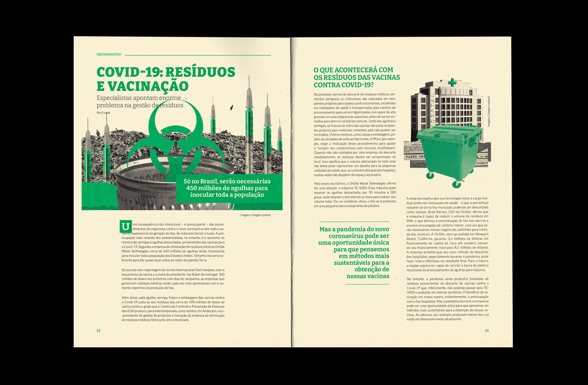The height and width of the screenshot is (385, 588).
Task: Click the green cross on the hospital
Action: point(452,82)
